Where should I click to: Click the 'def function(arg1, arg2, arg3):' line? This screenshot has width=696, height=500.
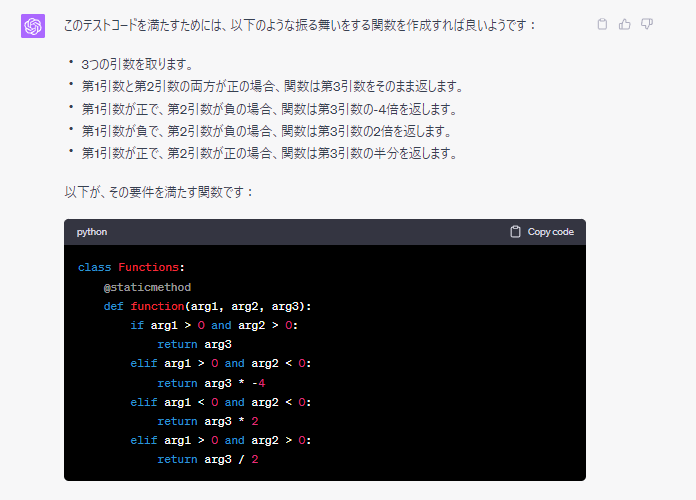[x=207, y=306]
